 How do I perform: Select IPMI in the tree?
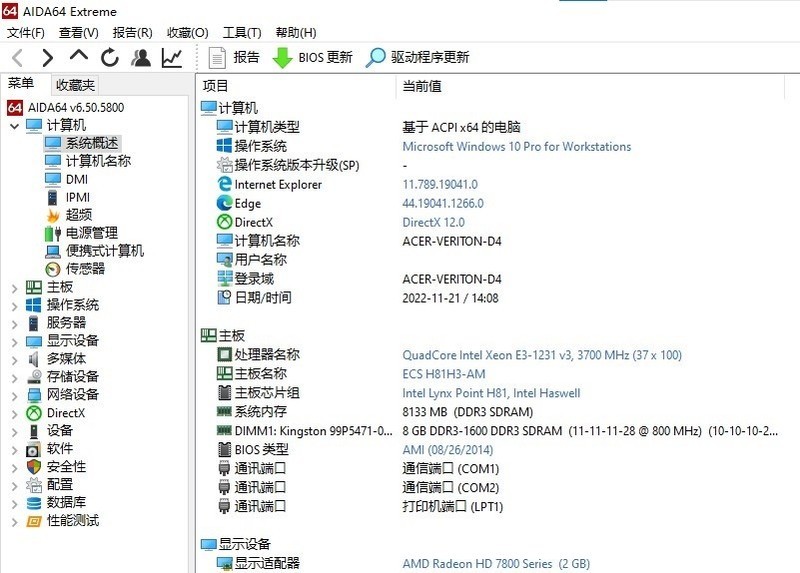78,197
